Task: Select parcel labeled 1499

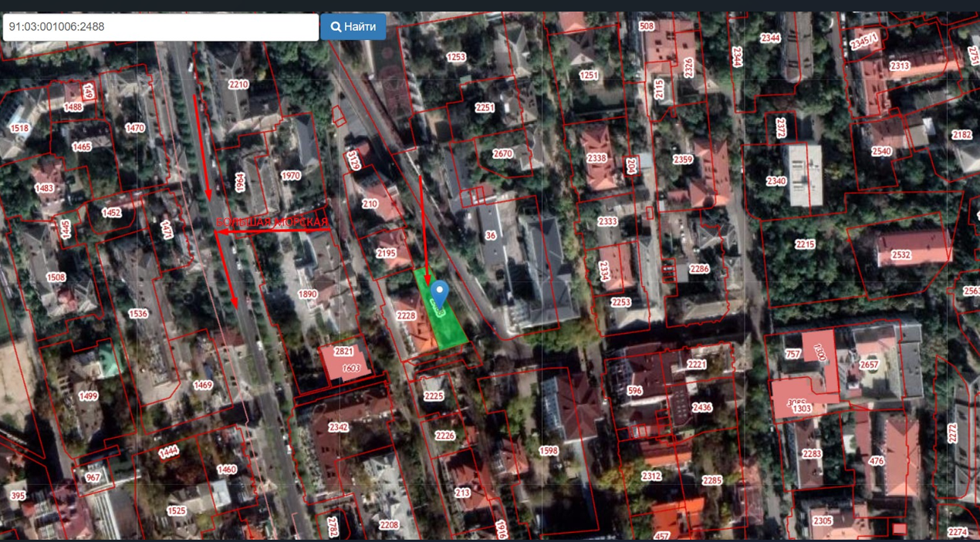Action: 89,396
